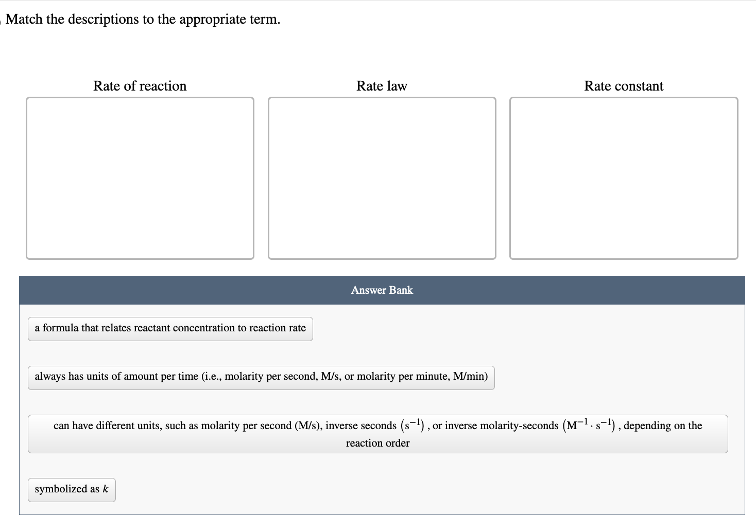
Task: Click the Answer Bank header bar
Action: point(382,290)
